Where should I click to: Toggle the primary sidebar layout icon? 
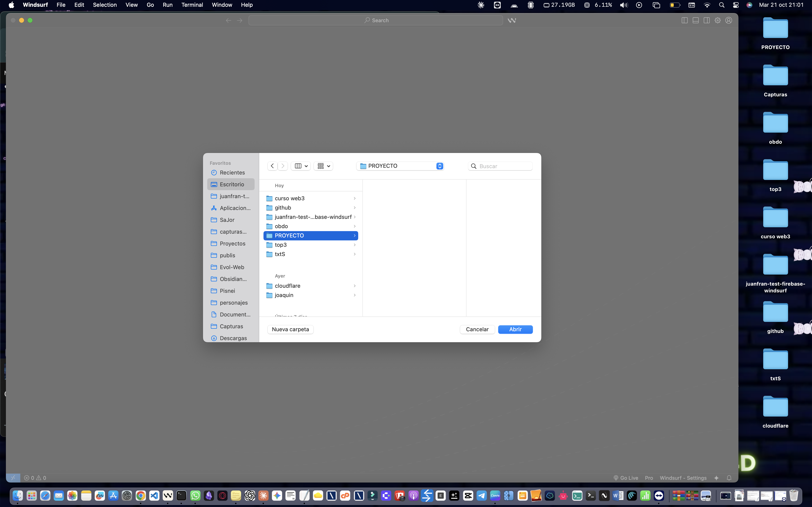point(684,20)
